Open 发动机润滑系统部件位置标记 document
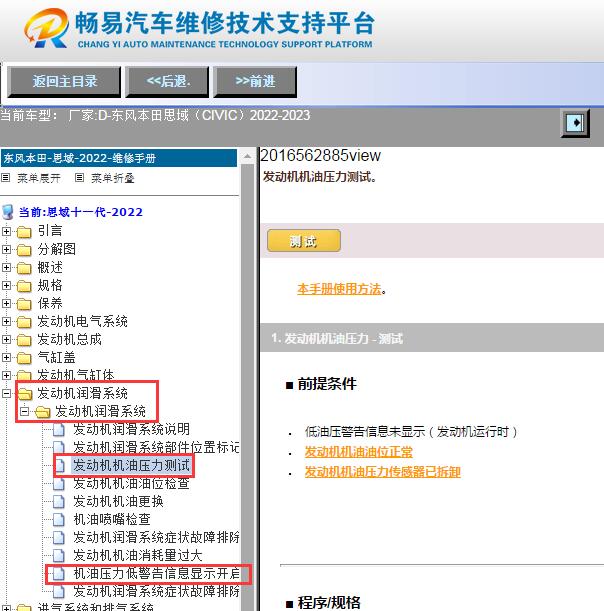Viewport: 604px width, 611px height. [156, 447]
